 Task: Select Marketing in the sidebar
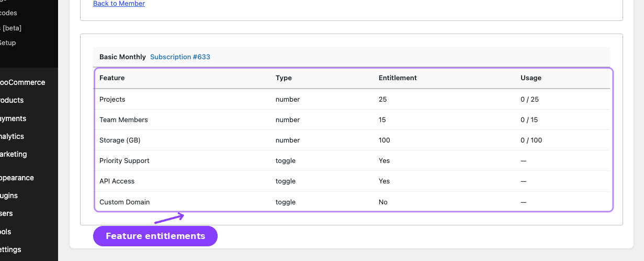coord(14,154)
